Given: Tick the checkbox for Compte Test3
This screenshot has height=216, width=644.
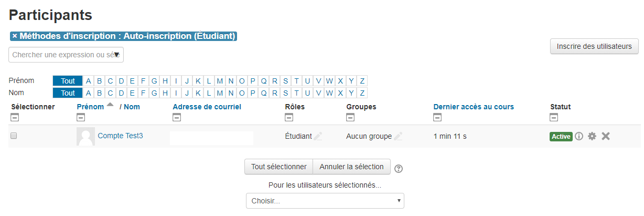Looking at the screenshot, I should [14, 136].
